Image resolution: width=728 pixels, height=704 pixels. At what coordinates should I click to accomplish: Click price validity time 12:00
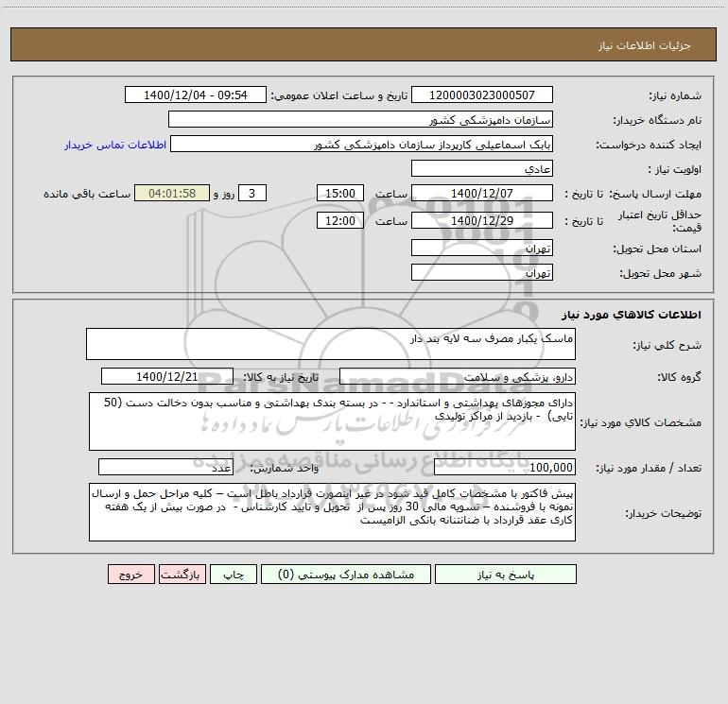coord(339,220)
